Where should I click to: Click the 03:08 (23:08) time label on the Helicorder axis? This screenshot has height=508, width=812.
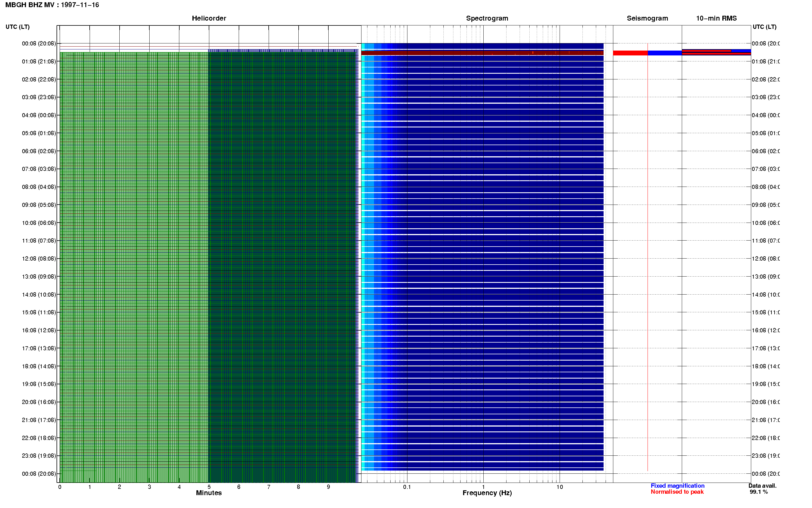click(39, 97)
